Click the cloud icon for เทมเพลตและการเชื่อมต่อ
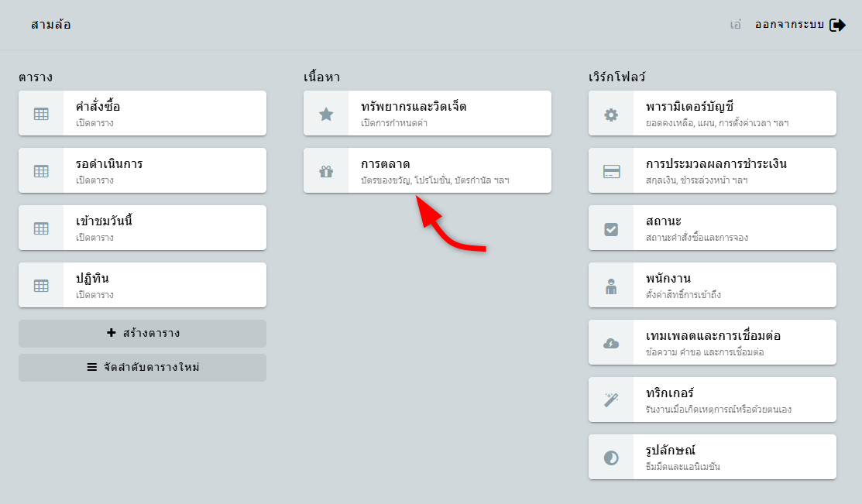 pyautogui.click(x=611, y=343)
